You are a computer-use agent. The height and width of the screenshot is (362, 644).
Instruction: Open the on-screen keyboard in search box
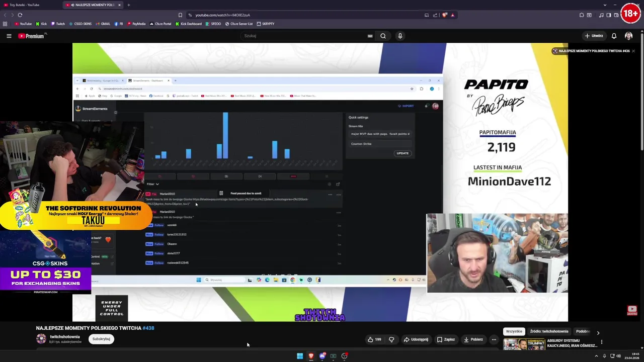(370, 36)
